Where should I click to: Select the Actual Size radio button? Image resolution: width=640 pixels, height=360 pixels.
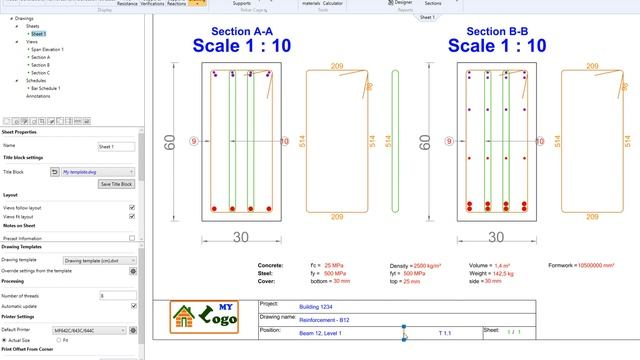[4, 340]
